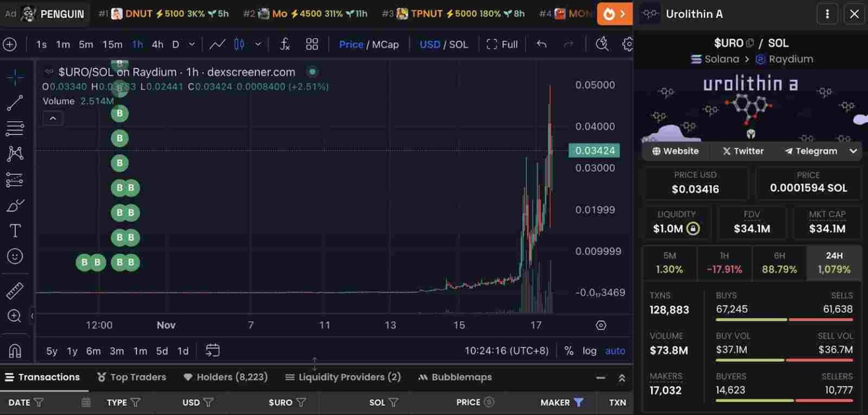The width and height of the screenshot is (868, 415).
Task: Toggle auto scale on chart
Action: (615, 351)
